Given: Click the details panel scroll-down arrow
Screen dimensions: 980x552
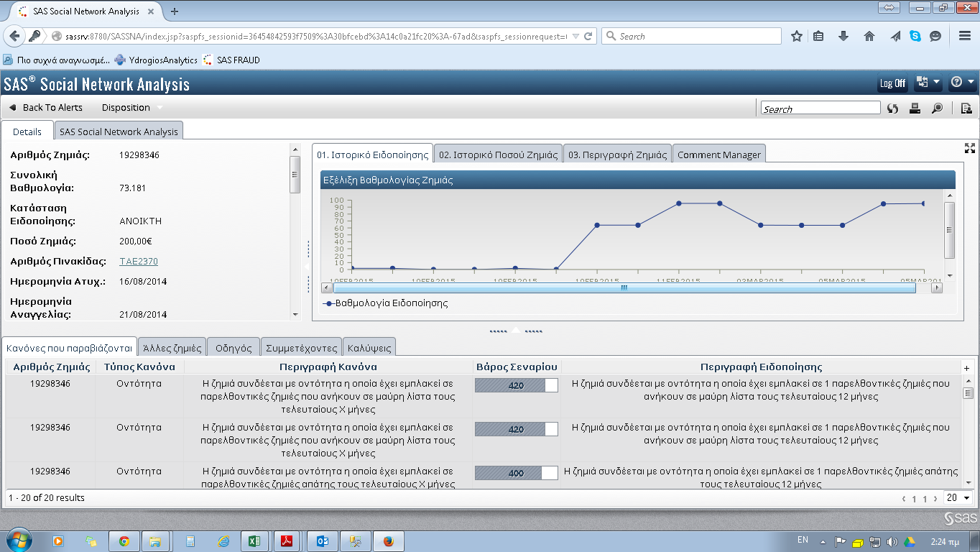Looking at the screenshot, I should [295, 314].
